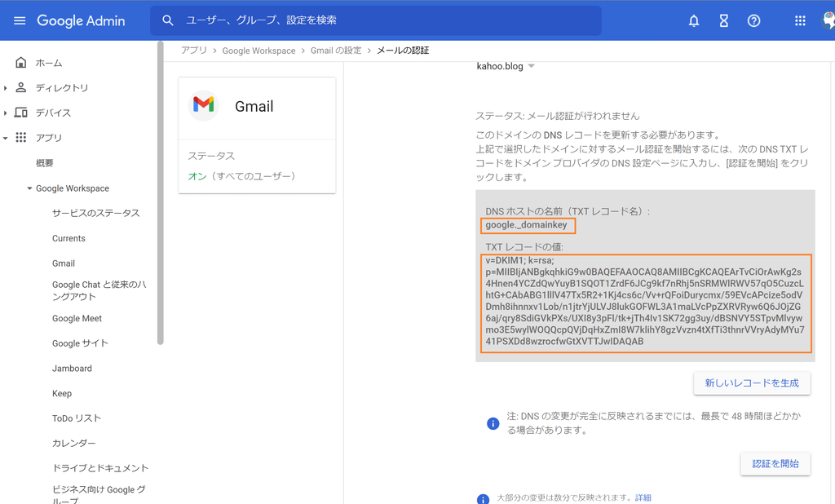This screenshot has height=504, width=835.
Task: Open the help question mark icon
Action: point(753,20)
